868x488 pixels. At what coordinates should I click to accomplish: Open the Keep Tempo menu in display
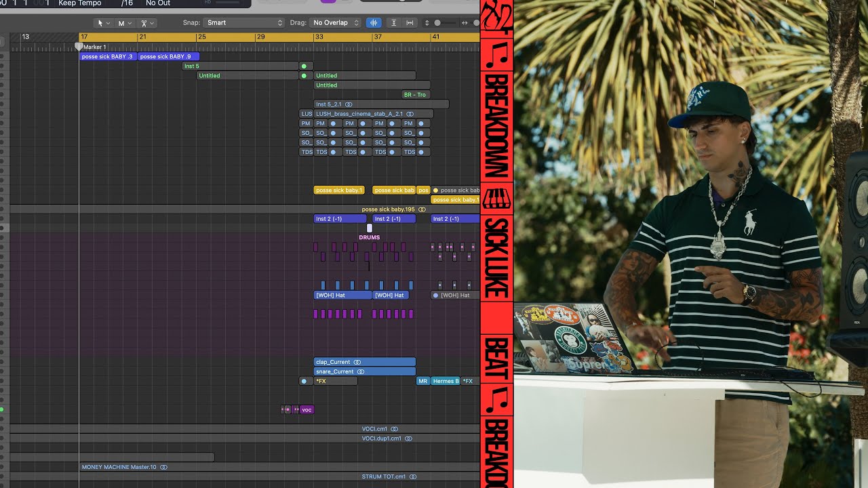tap(80, 3)
